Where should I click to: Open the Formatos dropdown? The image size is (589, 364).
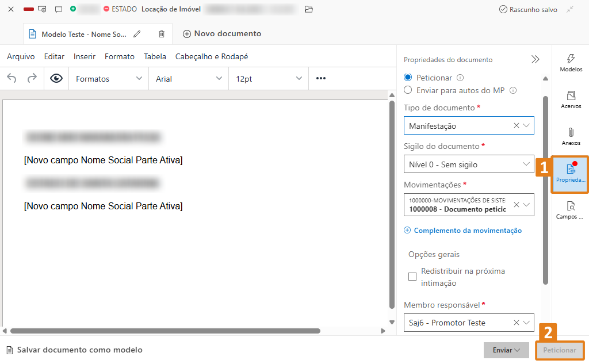109,79
